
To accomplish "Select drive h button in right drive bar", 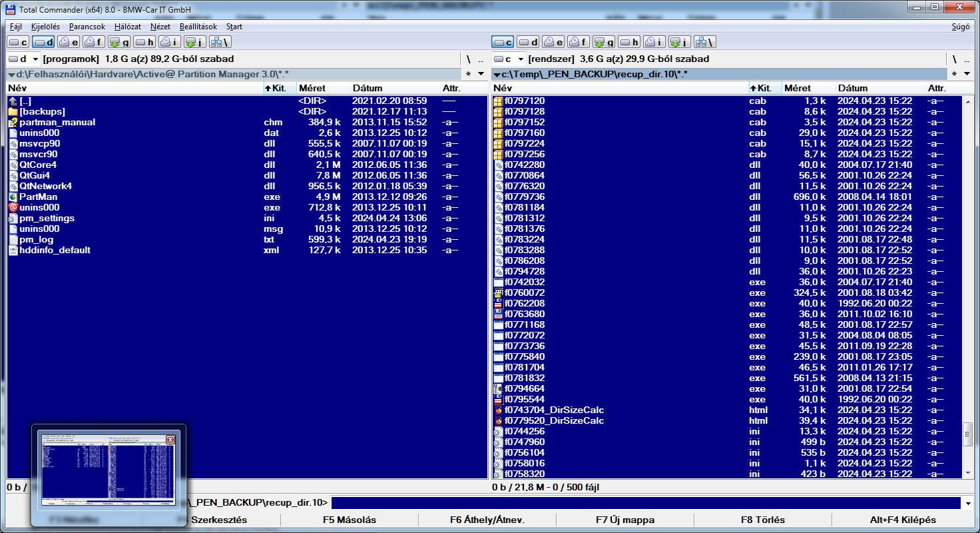I will pyautogui.click(x=629, y=42).
